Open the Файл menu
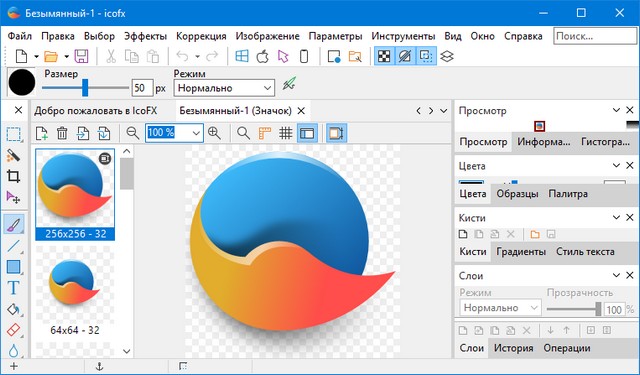Image resolution: width=640 pixels, height=375 pixels. tap(20, 36)
